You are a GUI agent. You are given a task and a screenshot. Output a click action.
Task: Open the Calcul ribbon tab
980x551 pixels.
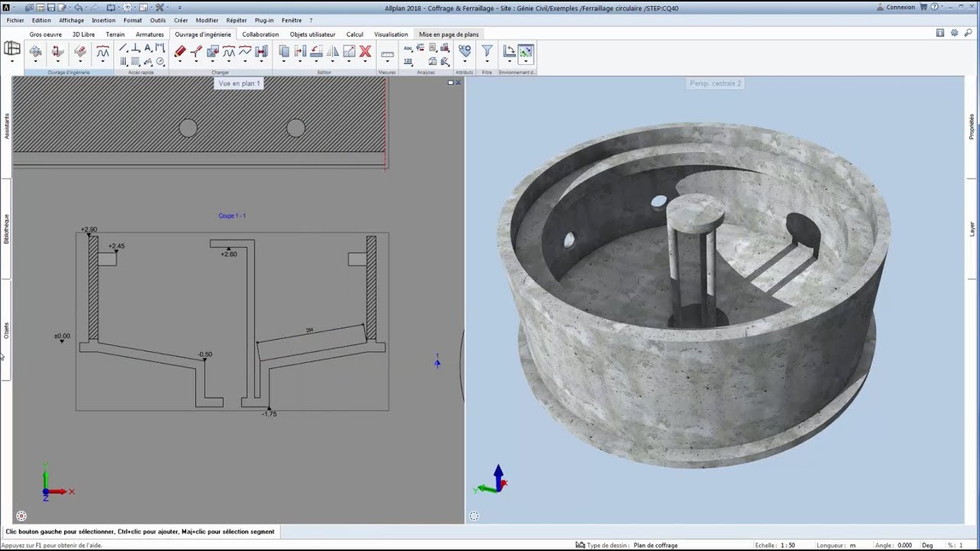(x=354, y=34)
